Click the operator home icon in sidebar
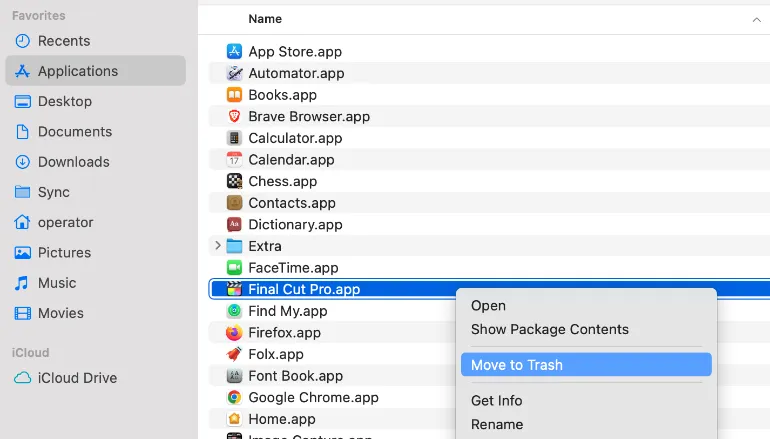Viewport: 770px width, 439px height. [22, 222]
